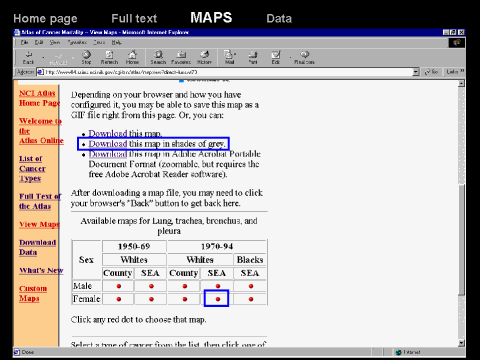Click the page vertical scrollbar thumb
Screen dimensions: 480x360
click(x=461, y=240)
